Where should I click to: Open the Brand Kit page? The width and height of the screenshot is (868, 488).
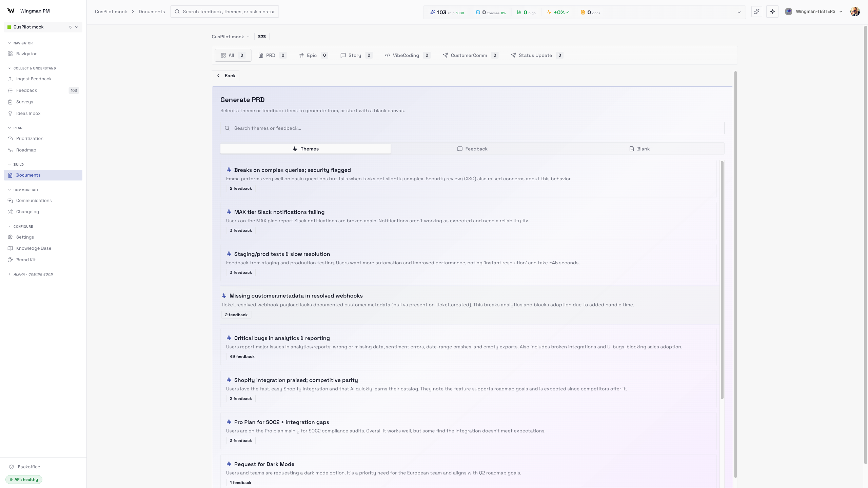click(x=26, y=260)
